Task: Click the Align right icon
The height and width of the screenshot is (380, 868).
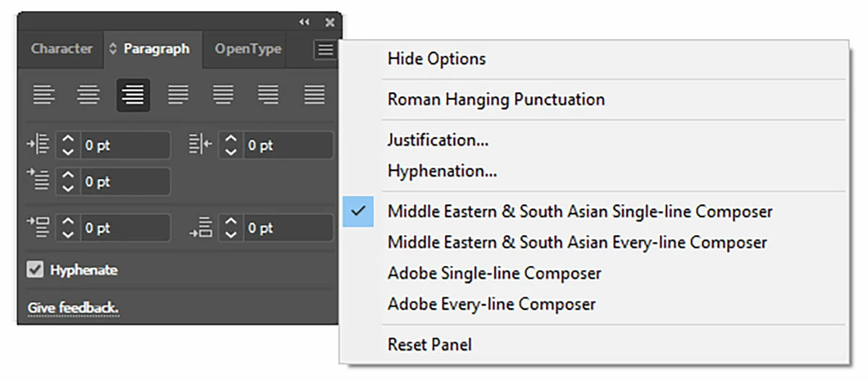Action: point(133,95)
